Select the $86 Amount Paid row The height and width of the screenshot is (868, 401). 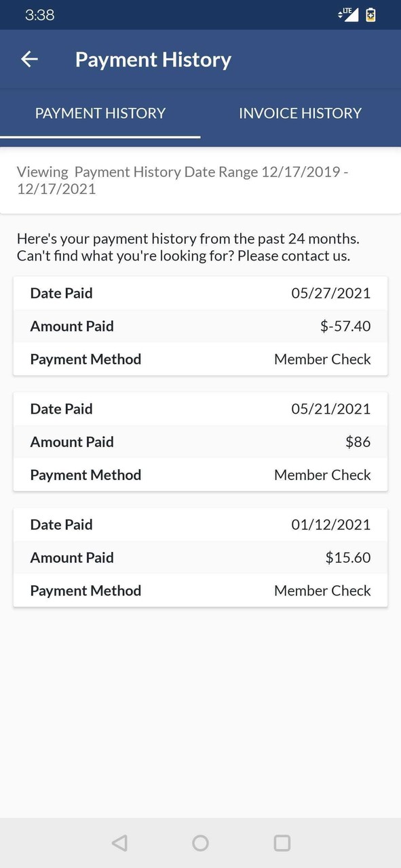(x=200, y=441)
